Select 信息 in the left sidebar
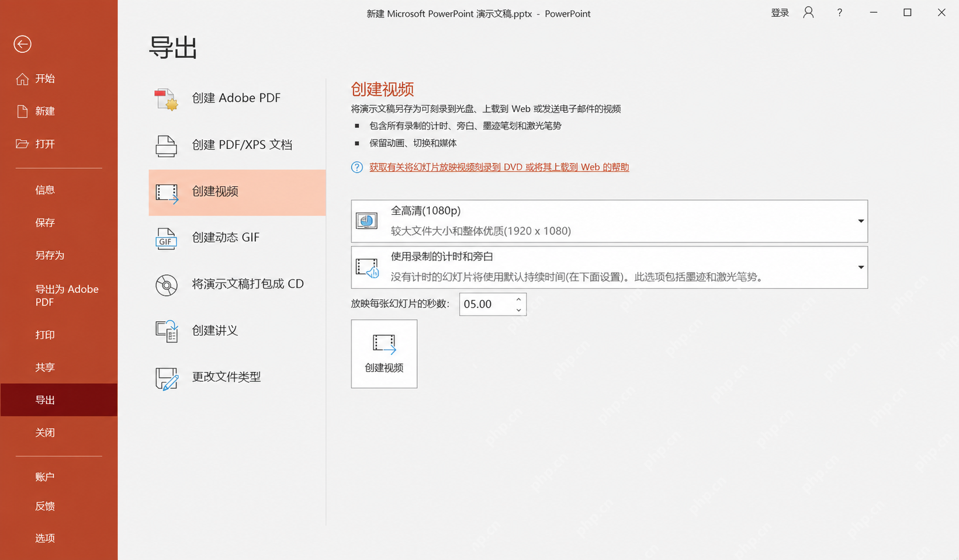This screenshot has height=560, width=959. (x=58, y=190)
